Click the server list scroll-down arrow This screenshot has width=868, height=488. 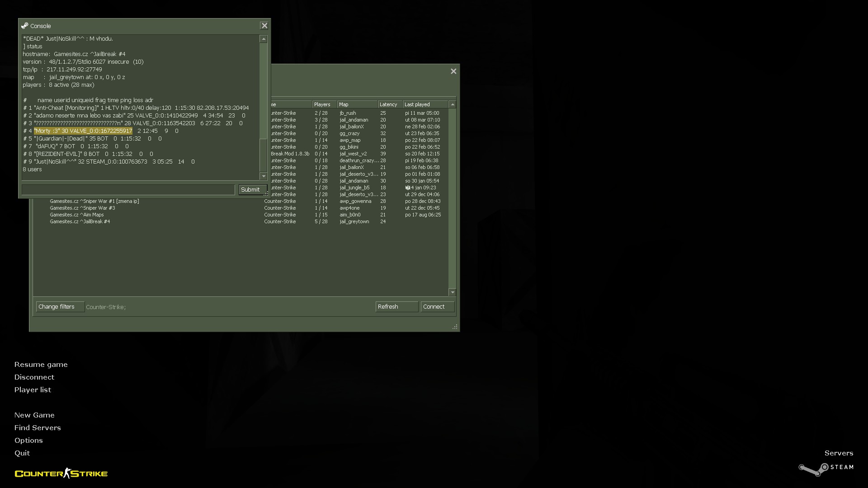(453, 292)
